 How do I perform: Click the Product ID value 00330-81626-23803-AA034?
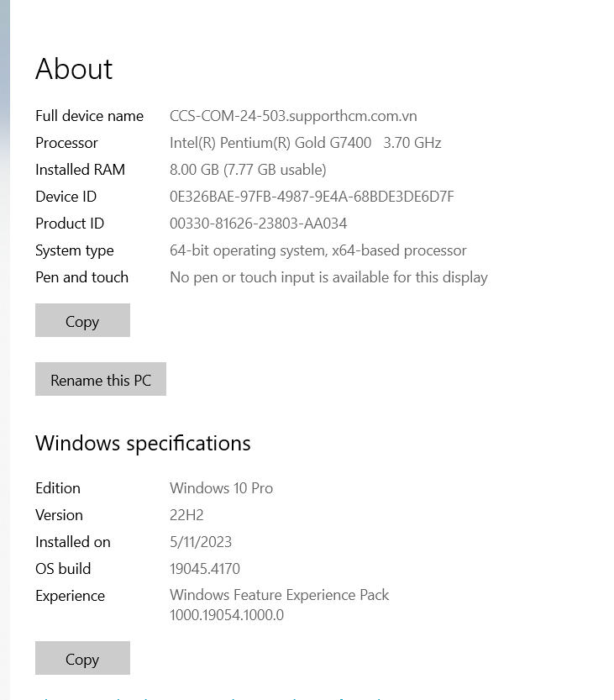258,224
